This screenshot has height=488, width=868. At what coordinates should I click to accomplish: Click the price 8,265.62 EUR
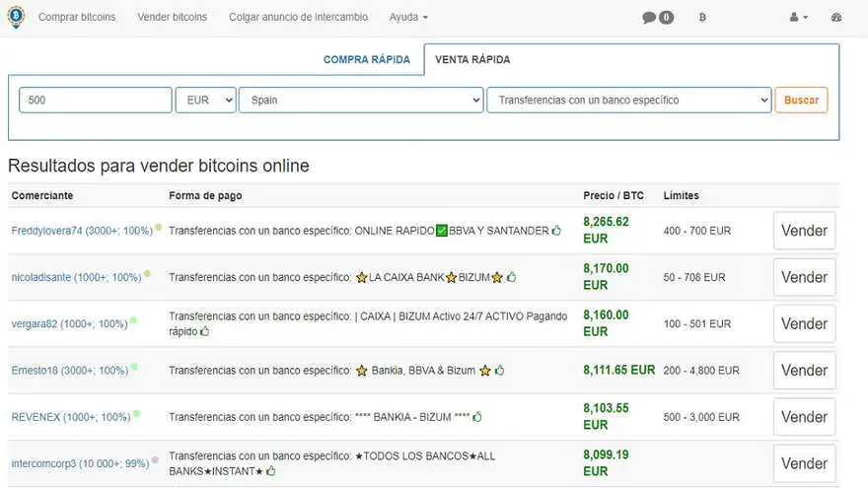(x=606, y=230)
